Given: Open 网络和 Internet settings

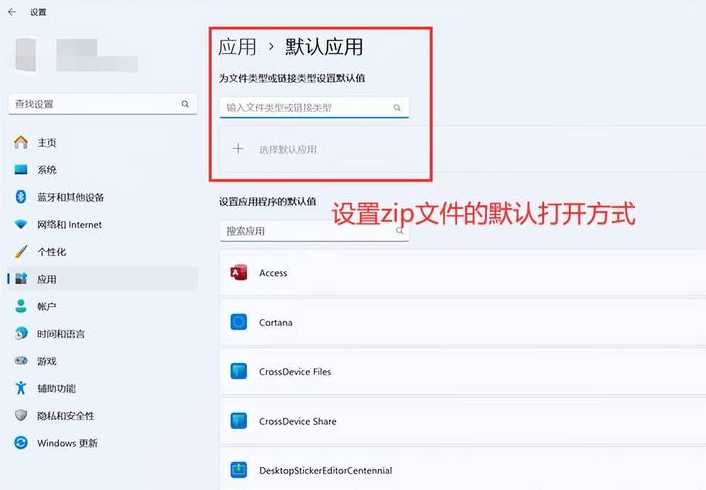Looking at the screenshot, I should tap(103, 224).
